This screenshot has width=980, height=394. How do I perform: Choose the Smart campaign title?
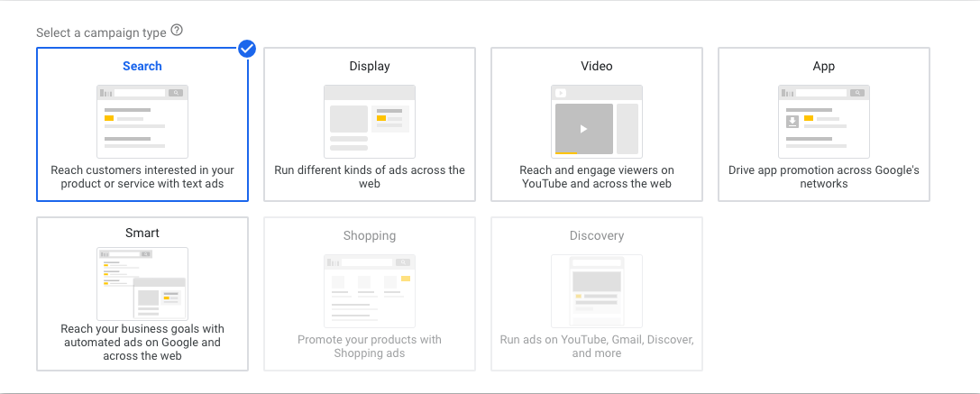tap(142, 234)
